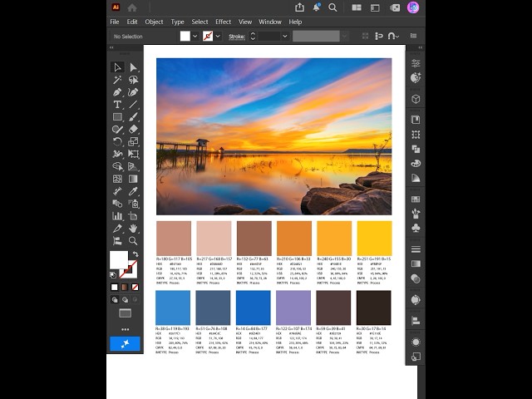Open the Edit menu

[x=132, y=22]
